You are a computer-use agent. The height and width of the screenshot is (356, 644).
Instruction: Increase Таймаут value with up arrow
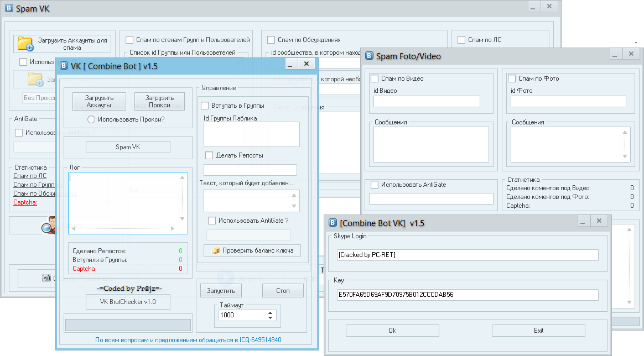pyautogui.click(x=270, y=313)
